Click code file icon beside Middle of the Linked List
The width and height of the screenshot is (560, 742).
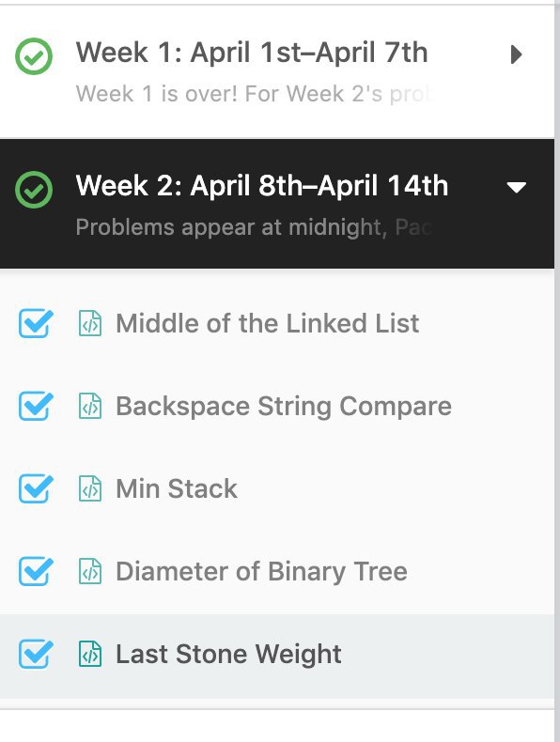(90, 323)
